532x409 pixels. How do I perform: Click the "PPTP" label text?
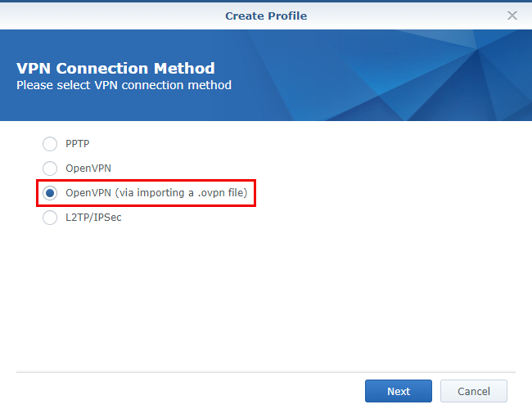click(x=77, y=144)
